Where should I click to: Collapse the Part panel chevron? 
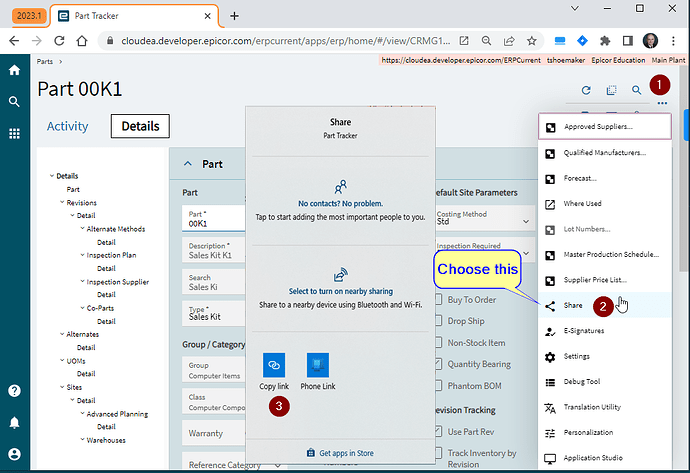coord(188,164)
